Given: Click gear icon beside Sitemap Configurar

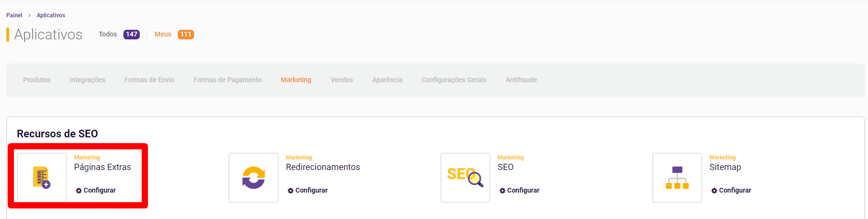Looking at the screenshot, I should point(714,191).
